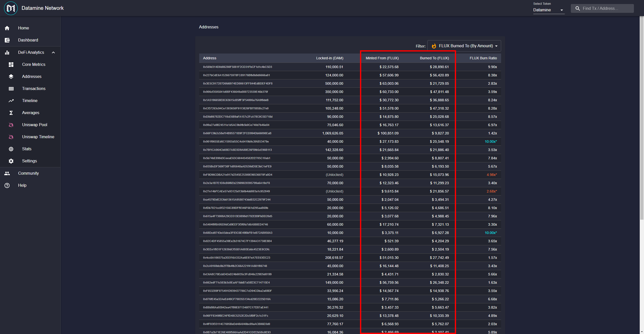
Task: Click the cyan 10.00x* ratio for 0x68Dcd0743
Action: coord(491,233)
